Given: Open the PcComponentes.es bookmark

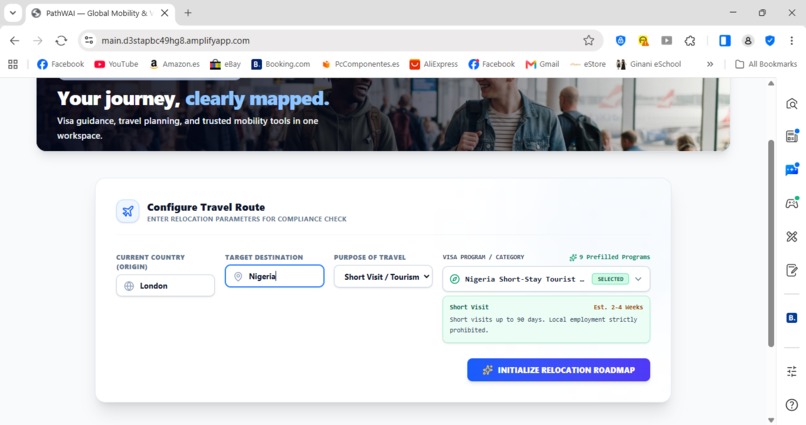Looking at the screenshot, I should 360,64.
